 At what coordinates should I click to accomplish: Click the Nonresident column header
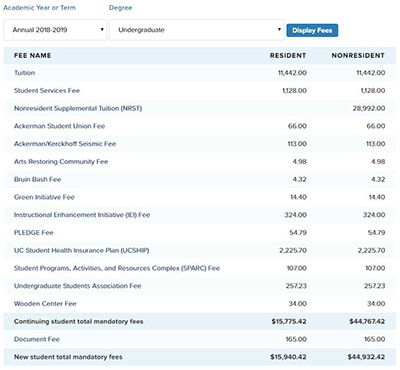click(358, 56)
